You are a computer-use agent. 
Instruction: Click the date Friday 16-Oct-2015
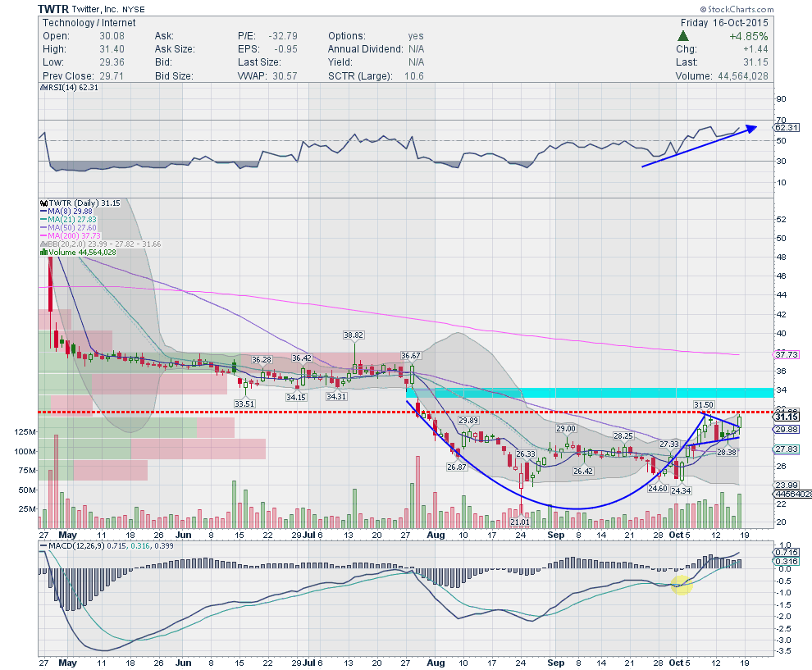coord(724,23)
